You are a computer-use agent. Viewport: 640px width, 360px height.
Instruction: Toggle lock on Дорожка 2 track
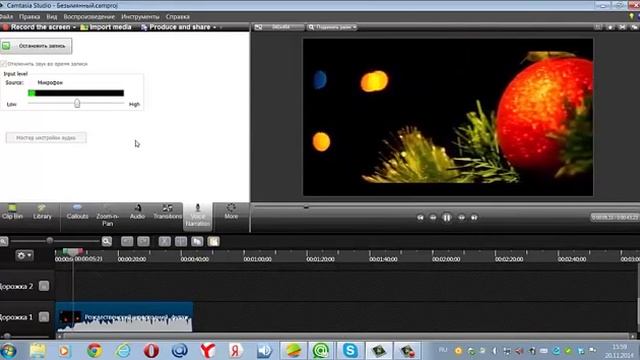(44, 286)
